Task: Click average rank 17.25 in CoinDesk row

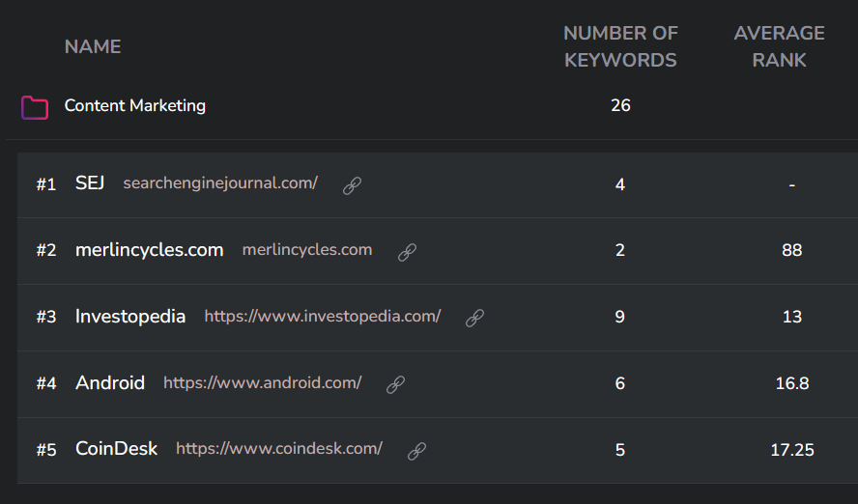Action: (x=791, y=451)
